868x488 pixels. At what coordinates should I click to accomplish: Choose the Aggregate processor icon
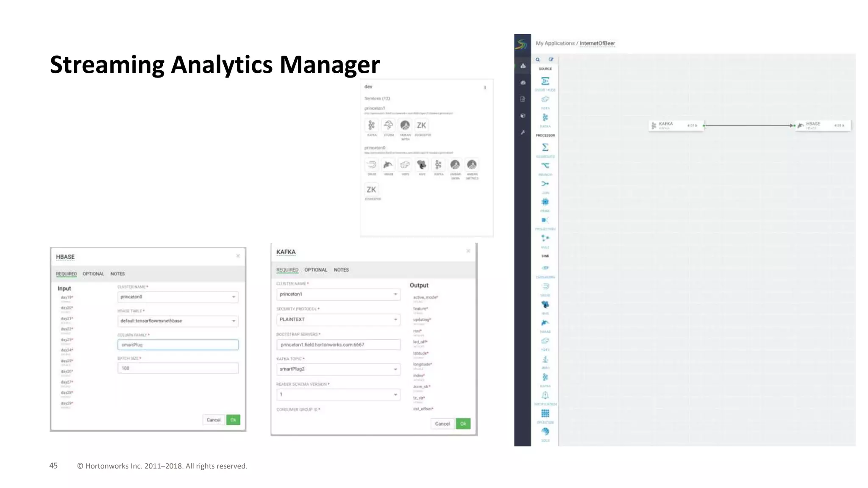pyautogui.click(x=545, y=147)
